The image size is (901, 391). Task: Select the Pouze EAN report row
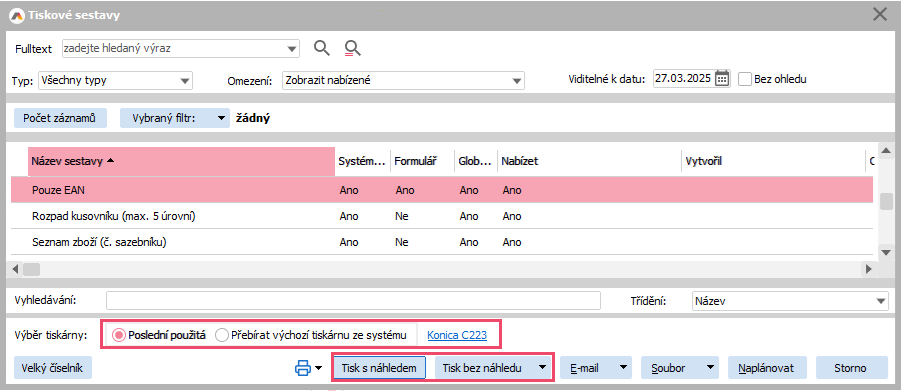(x=442, y=190)
